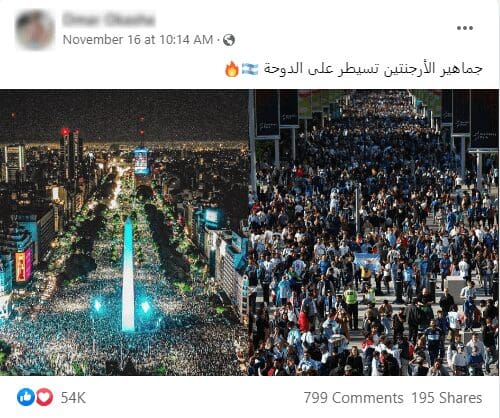Image resolution: width=500 pixels, height=418 pixels.
Task: Click the Argentina flag emoji in caption
Action: click(x=250, y=69)
